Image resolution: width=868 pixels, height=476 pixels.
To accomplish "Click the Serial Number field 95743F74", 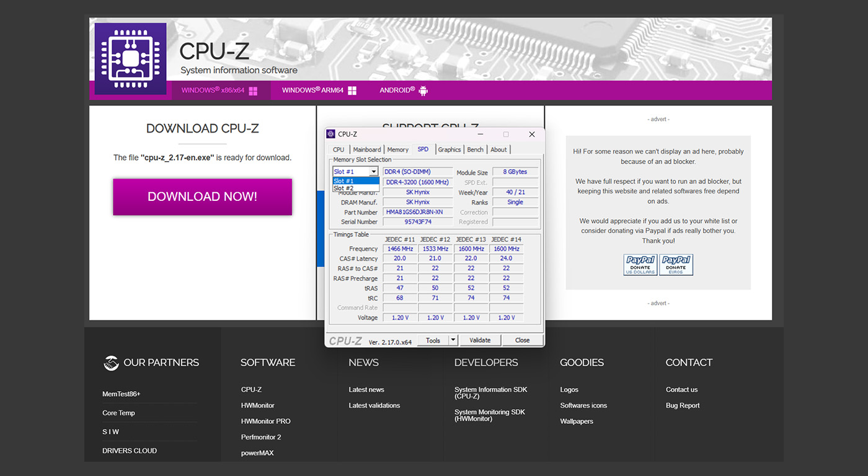I will point(418,222).
